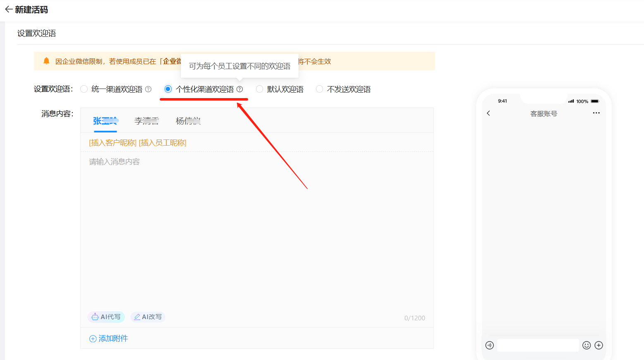Viewport: 644px width, 360px height.
Task: Click the plus circle icon before 添加附件
Action: point(93,338)
